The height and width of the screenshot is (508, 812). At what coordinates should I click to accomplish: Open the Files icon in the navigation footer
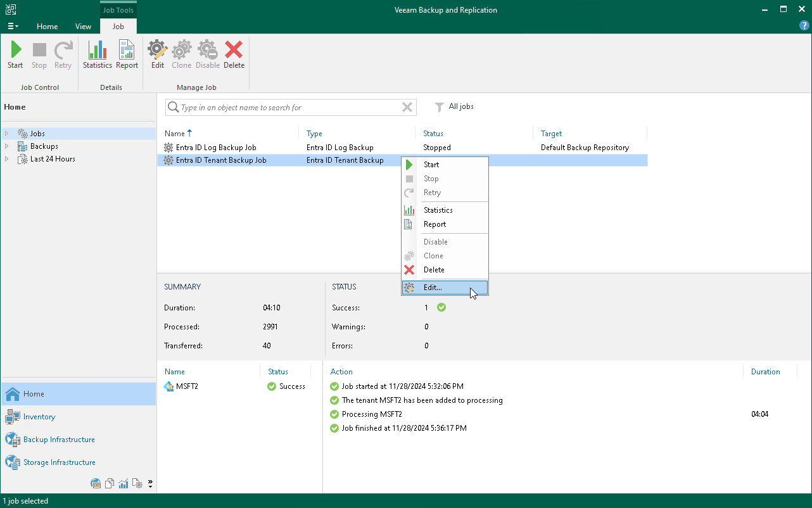[110, 484]
